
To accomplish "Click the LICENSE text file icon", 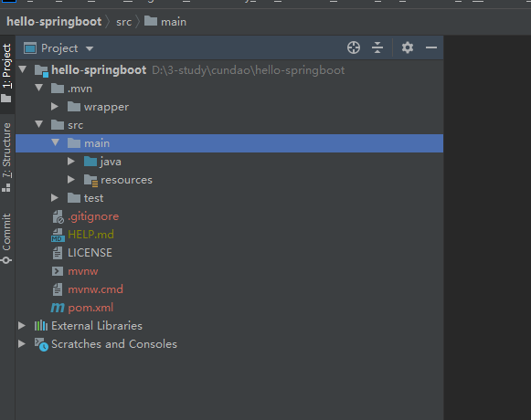I will (58, 253).
